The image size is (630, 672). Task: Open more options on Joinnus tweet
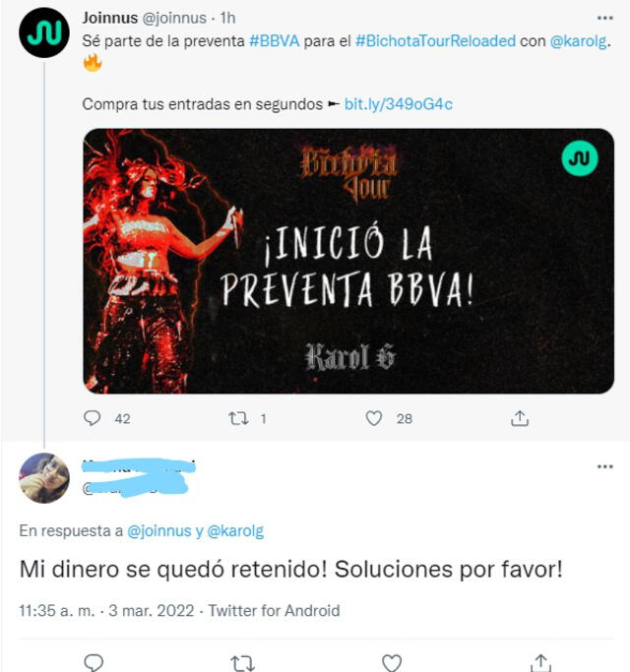pyautogui.click(x=604, y=18)
